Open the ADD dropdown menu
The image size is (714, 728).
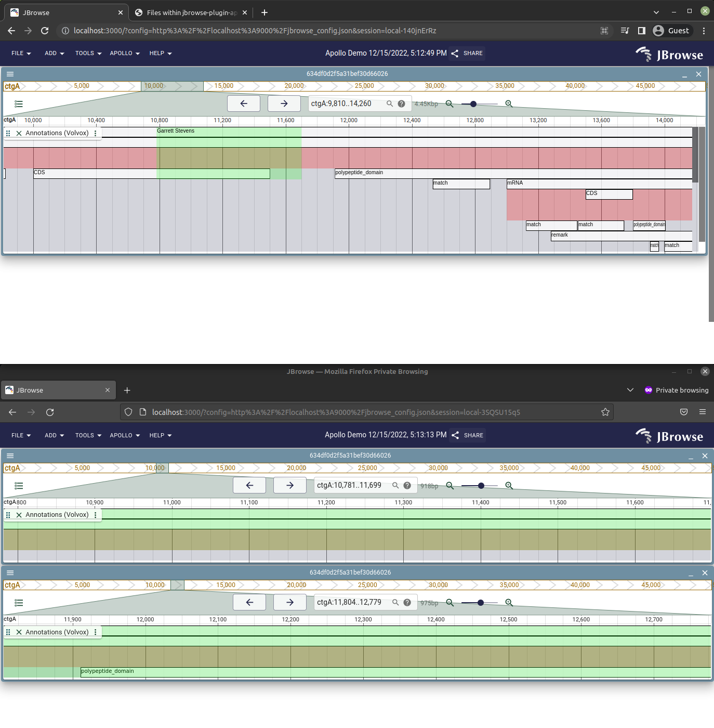coord(54,53)
